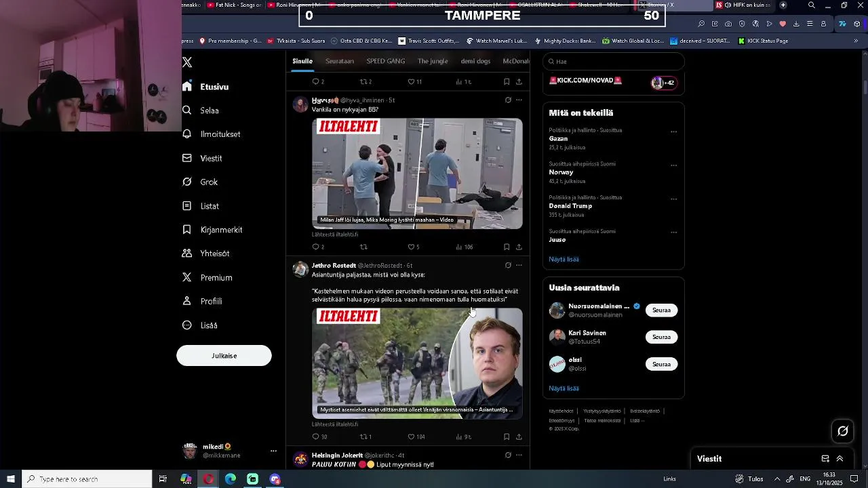Open Kirjanmerkit bookmarks page
The width and height of the screenshot is (868, 488).
coord(212,230)
